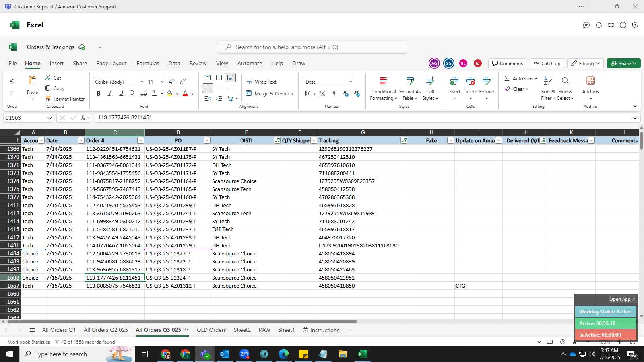Click the Undo arrow icon
The width and height of the screenshot is (644, 362).
click(x=12, y=82)
